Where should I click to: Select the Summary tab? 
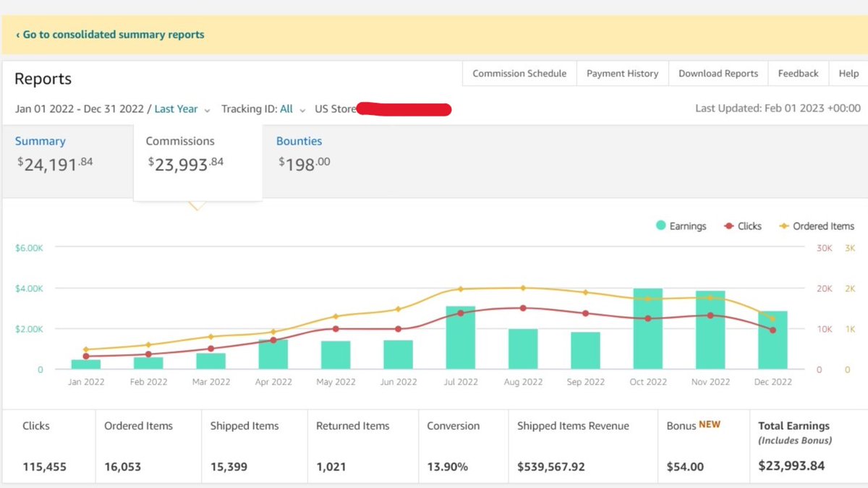click(68, 160)
